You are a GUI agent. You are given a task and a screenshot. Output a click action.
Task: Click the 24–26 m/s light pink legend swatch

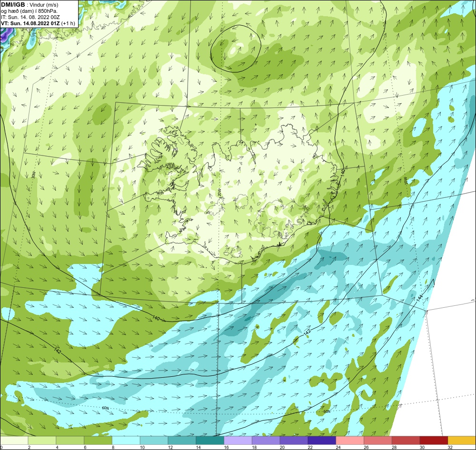[x=350, y=440]
